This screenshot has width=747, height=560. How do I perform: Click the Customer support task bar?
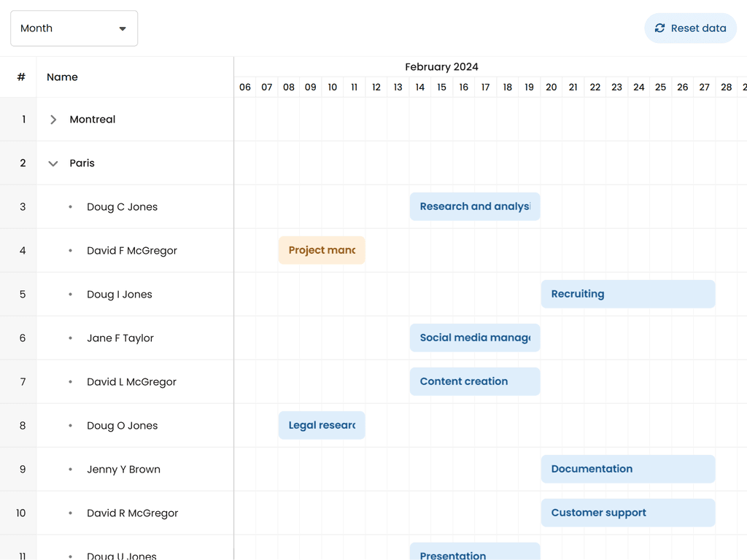tap(627, 513)
